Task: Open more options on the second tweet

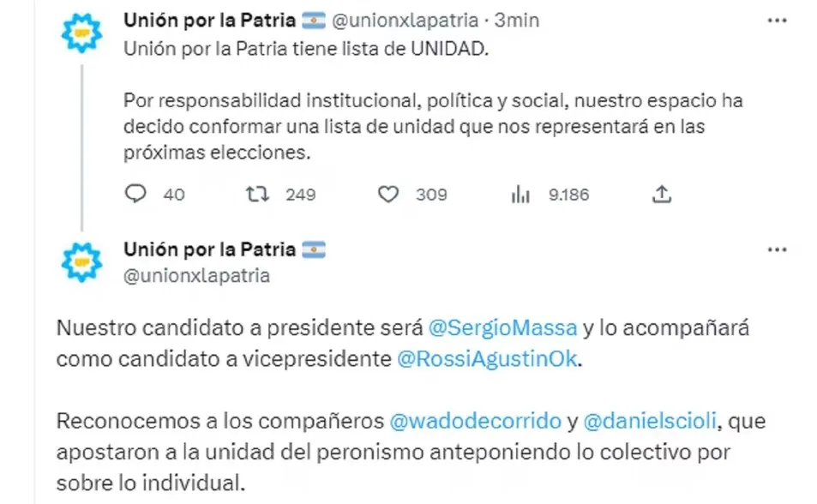Action: [x=776, y=249]
